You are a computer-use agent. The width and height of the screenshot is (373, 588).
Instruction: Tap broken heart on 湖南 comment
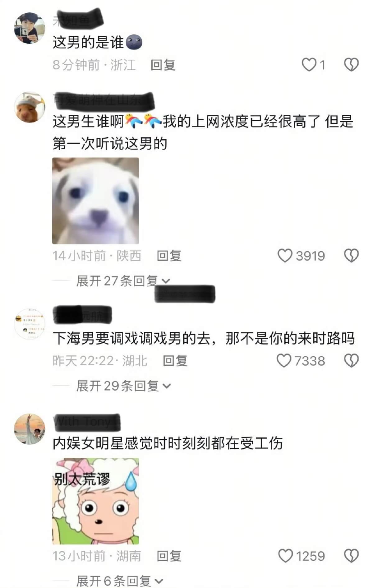(x=352, y=556)
